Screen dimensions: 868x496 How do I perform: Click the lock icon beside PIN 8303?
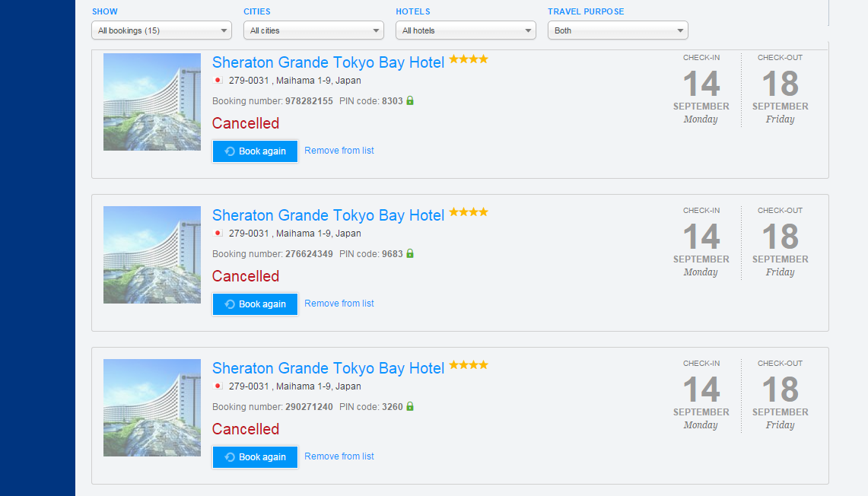pyautogui.click(x=410, y=100)
